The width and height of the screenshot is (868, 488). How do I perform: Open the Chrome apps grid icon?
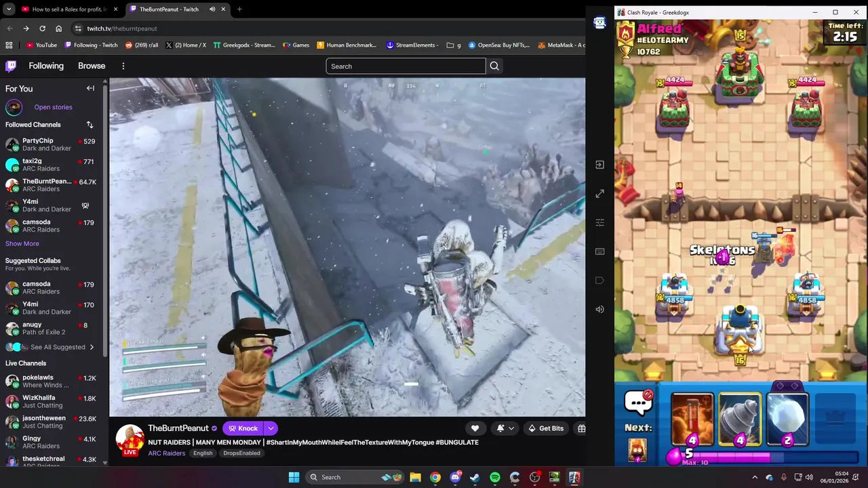coord(9,45)
